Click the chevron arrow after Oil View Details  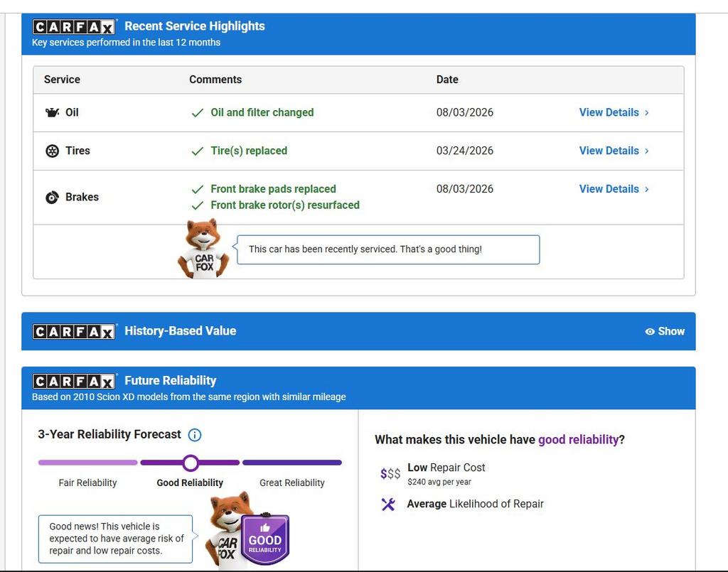[x=647, y=113]
